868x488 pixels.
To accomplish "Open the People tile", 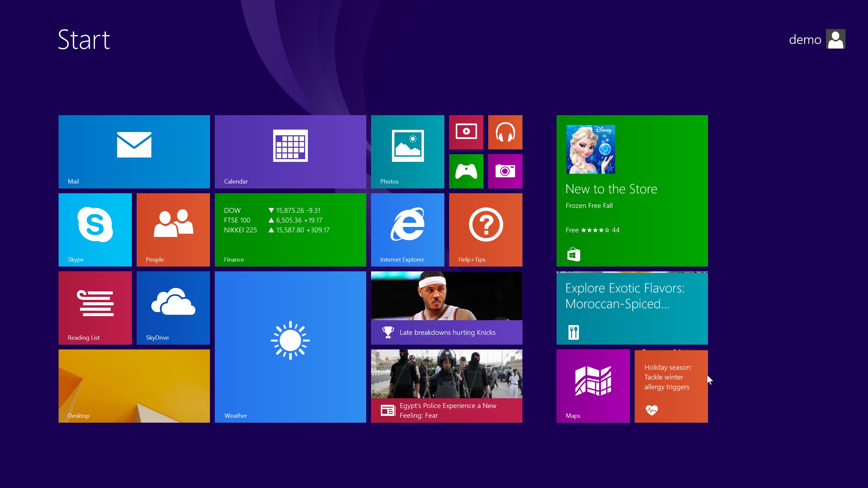I will coord(173,230).
